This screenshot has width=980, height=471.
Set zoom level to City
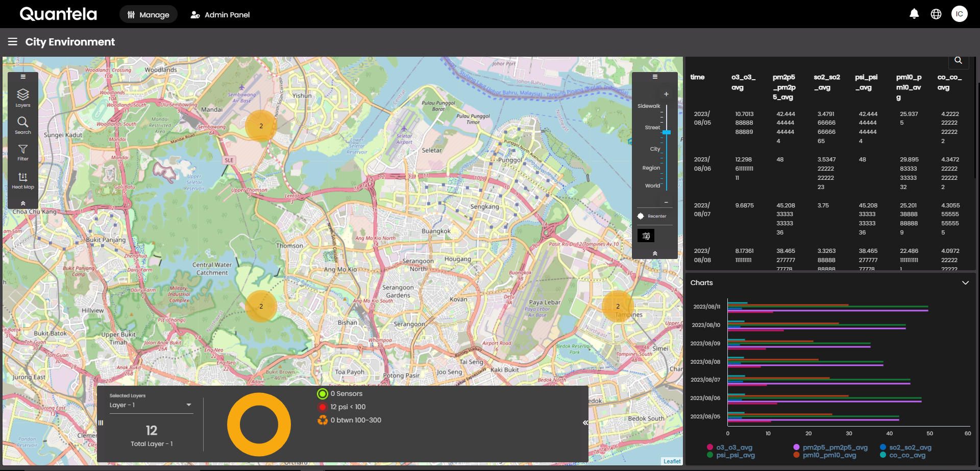pos(655,149)
